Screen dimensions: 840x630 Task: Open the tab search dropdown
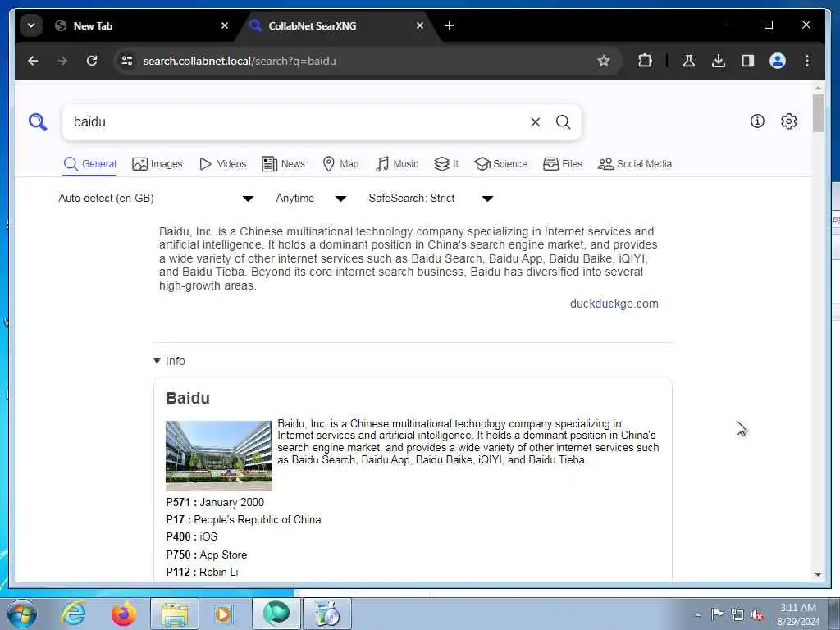coord(31,25)
